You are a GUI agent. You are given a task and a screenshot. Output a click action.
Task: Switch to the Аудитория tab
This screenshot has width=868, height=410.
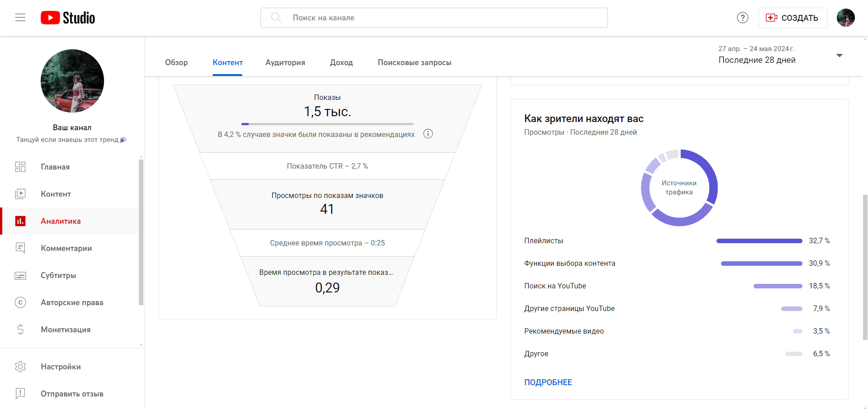pyautogui.click(x=285, y=62)
